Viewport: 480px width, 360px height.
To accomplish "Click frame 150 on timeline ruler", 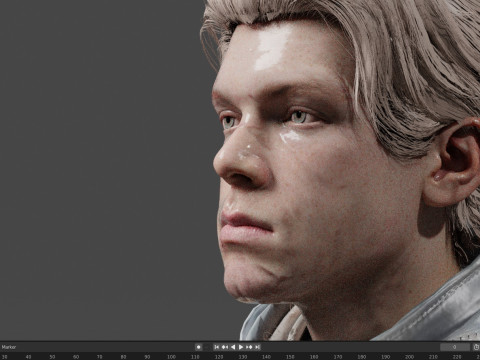I will point(290,357).
